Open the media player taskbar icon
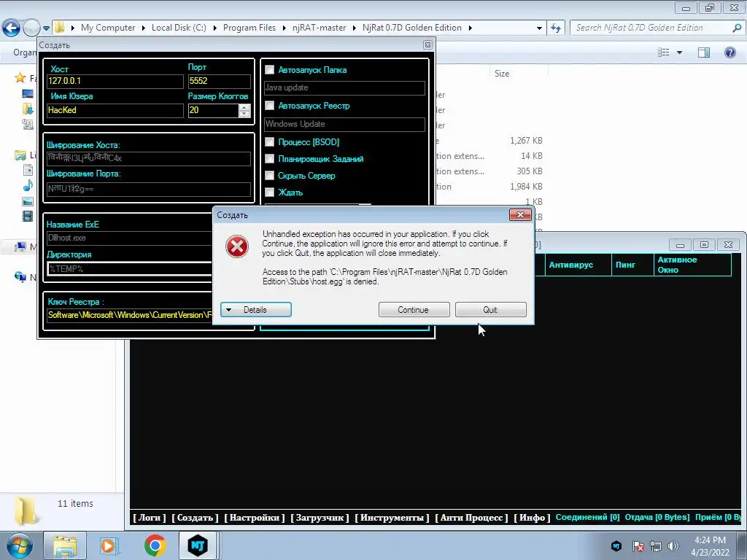Viewport: 747px width, 560px height. coord(109,545)
